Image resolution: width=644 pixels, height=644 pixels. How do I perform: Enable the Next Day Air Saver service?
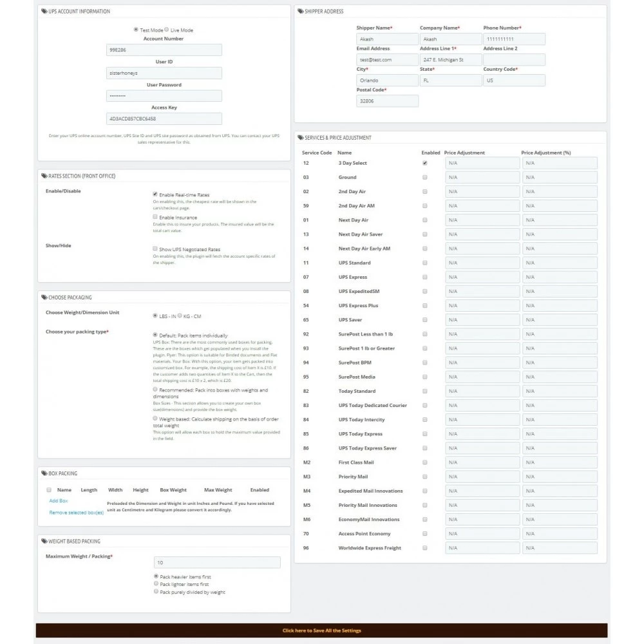[x=424, y=234]
